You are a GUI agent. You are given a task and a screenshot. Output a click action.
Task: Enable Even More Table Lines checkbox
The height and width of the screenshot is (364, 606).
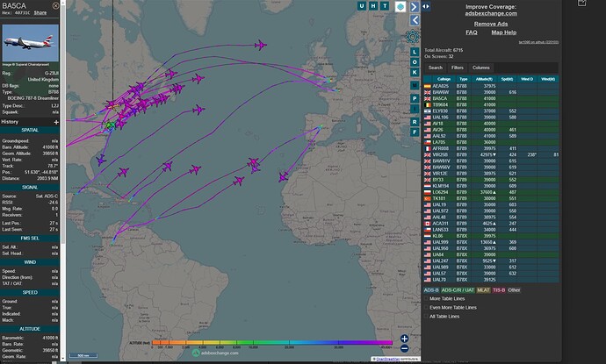click(427, 308)
